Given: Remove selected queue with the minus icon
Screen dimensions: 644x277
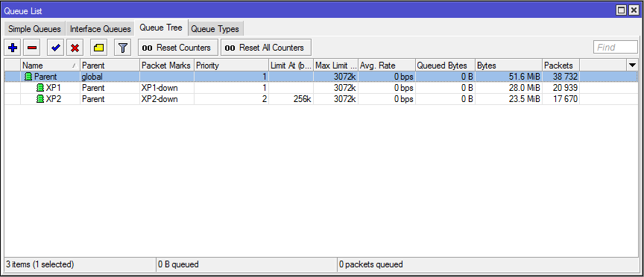Looking at the screenshot, I should [31, 48].
